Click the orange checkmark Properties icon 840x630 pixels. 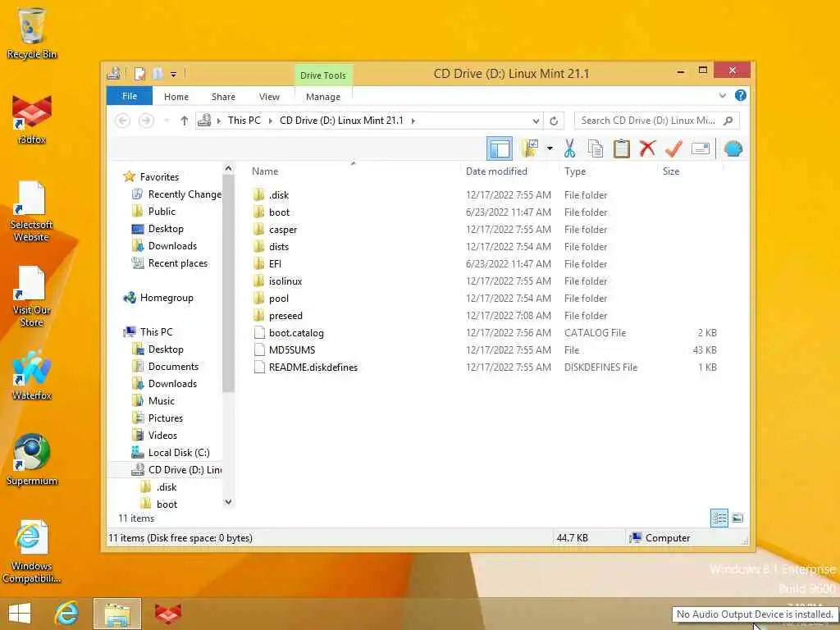[674, 148]
